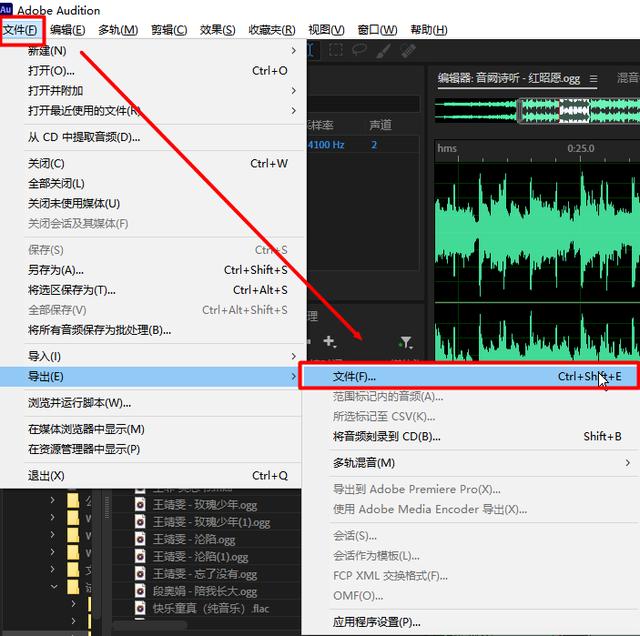Open the 视图(V) menu
640x636 pixels.
[x=326, y=30]
